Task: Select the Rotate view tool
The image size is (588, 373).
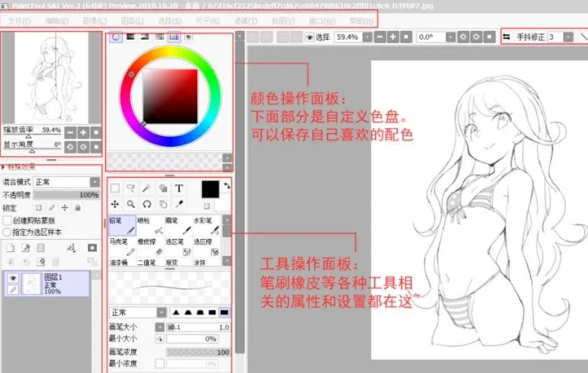Action: pyautogui.click(x=147, y=204)
